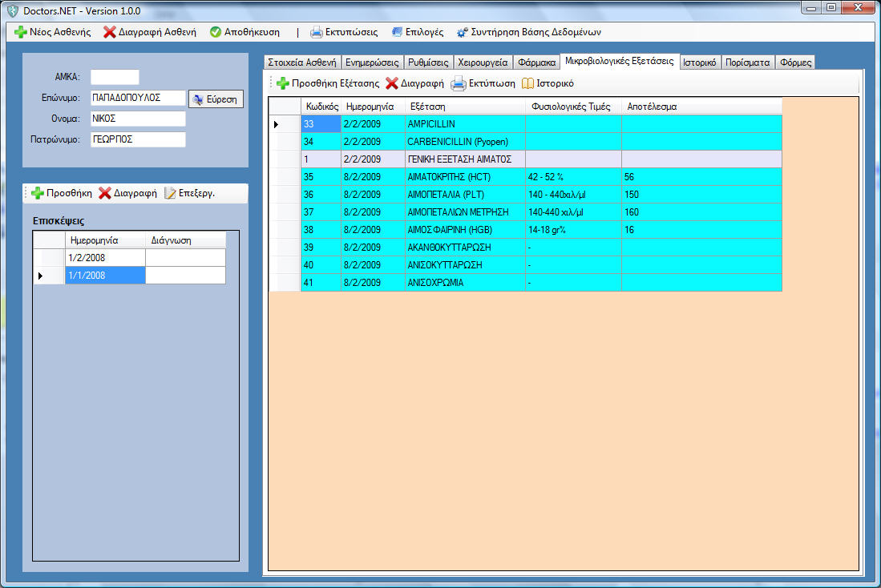Open the Ενημερώσεις tab
The width and height of the screenshot is (881, 588).
[x=372, y=62]
